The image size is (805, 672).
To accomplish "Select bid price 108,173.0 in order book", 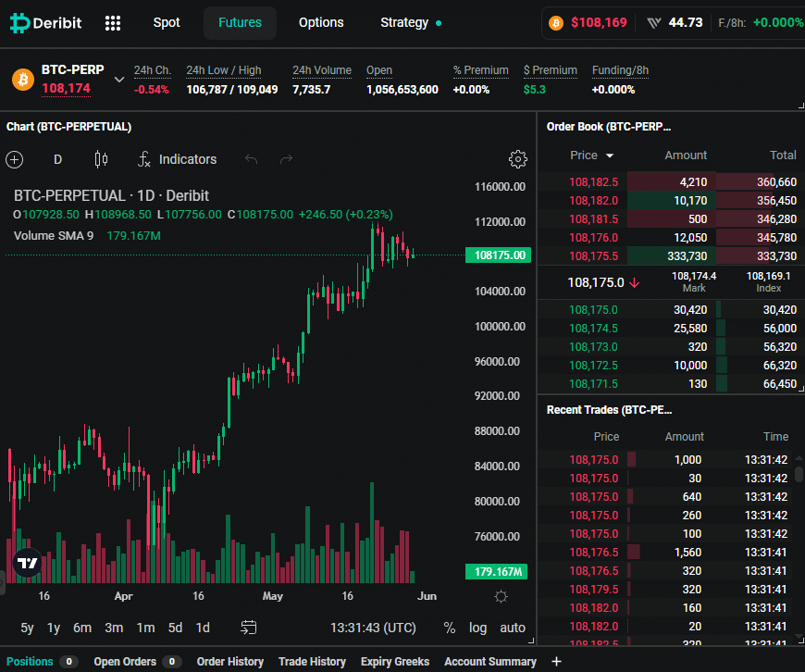I will click(x=593, y=347).
